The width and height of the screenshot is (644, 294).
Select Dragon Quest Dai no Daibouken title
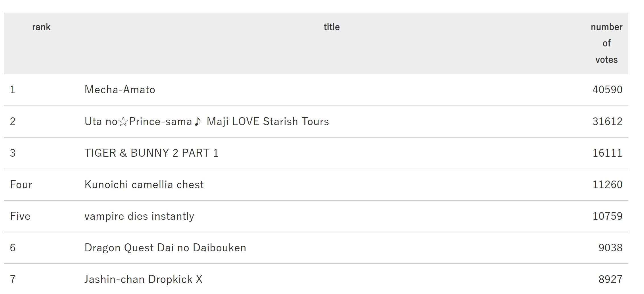point(165,248)
